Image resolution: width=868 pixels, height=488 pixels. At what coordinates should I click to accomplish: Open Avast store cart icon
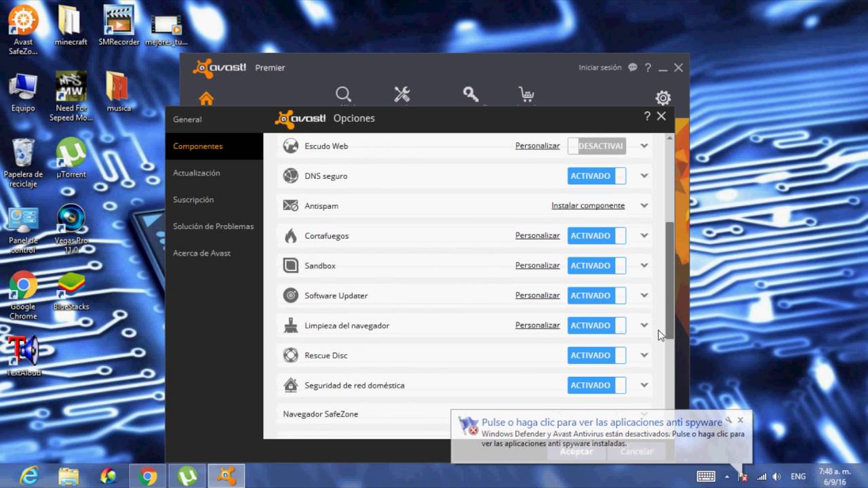(526, 95)
